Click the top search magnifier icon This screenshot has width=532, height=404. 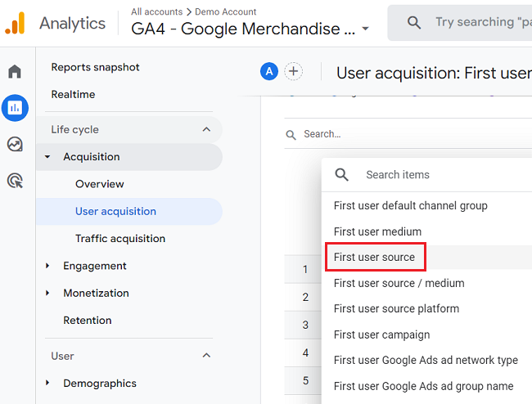(414, 23)
